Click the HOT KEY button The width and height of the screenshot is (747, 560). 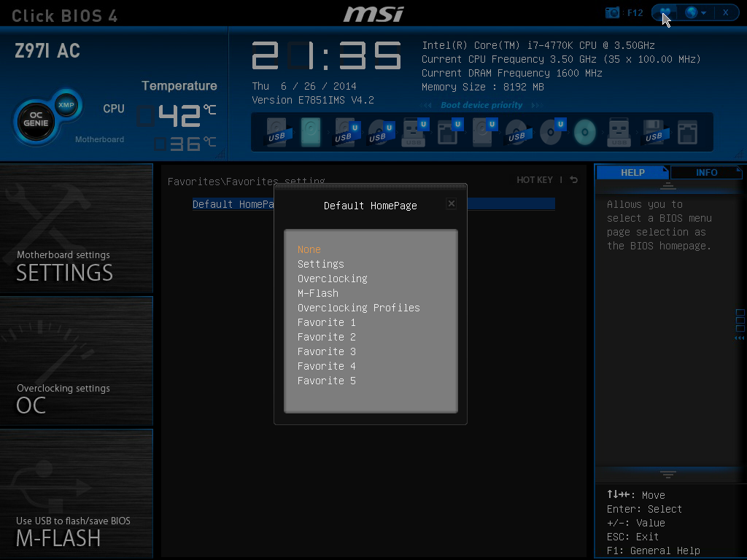[535, 180]
